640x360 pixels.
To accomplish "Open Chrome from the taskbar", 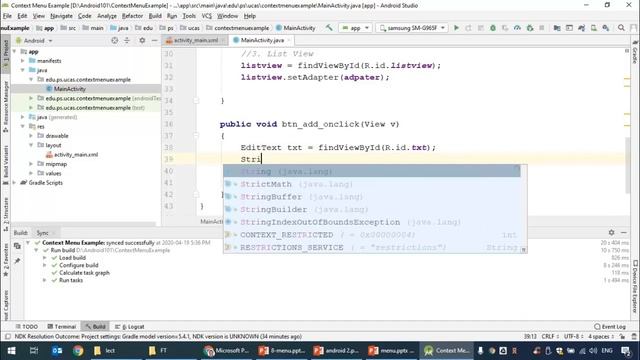I will [78, 351].
